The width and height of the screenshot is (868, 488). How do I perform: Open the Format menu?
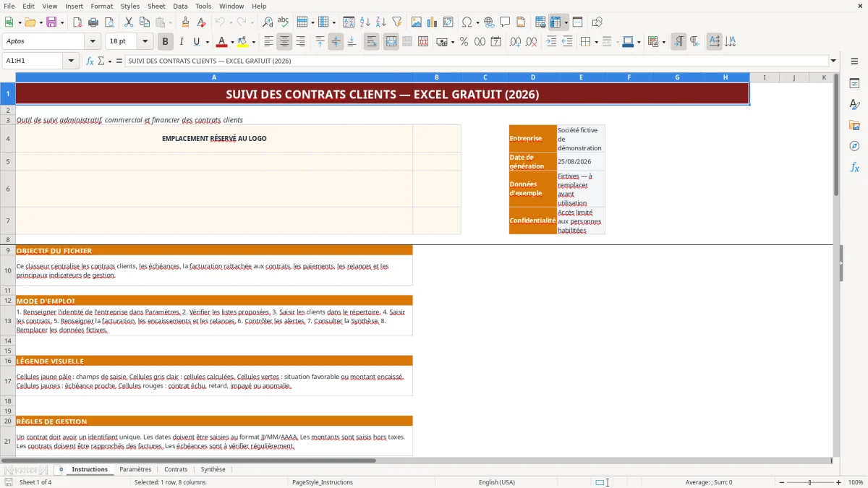coord(101,6)
